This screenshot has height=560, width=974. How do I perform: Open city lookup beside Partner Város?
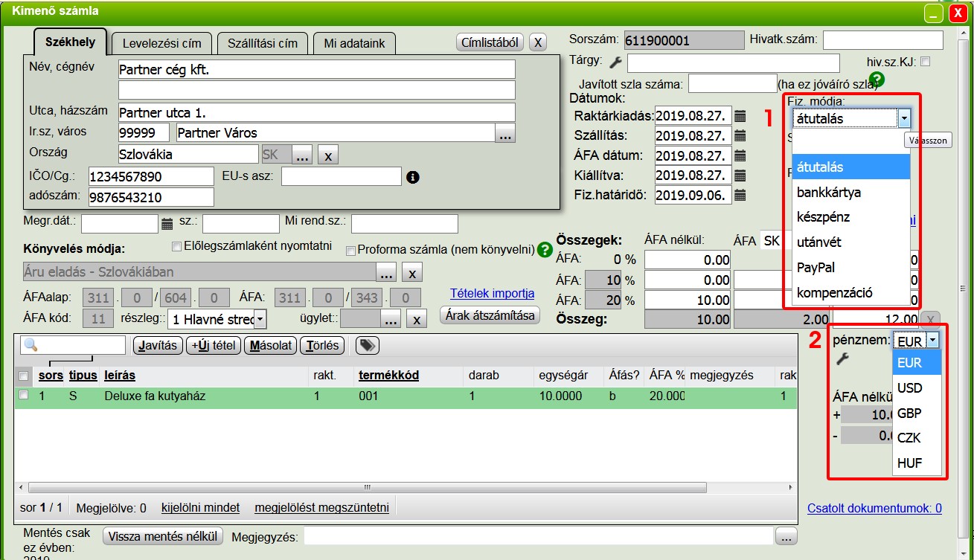tap(505, 134)
